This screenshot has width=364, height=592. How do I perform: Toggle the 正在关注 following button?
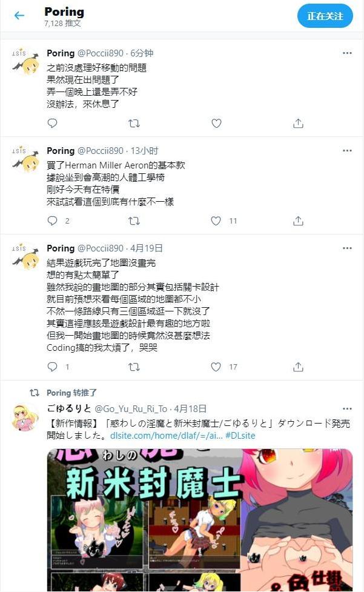click(325, 16)
